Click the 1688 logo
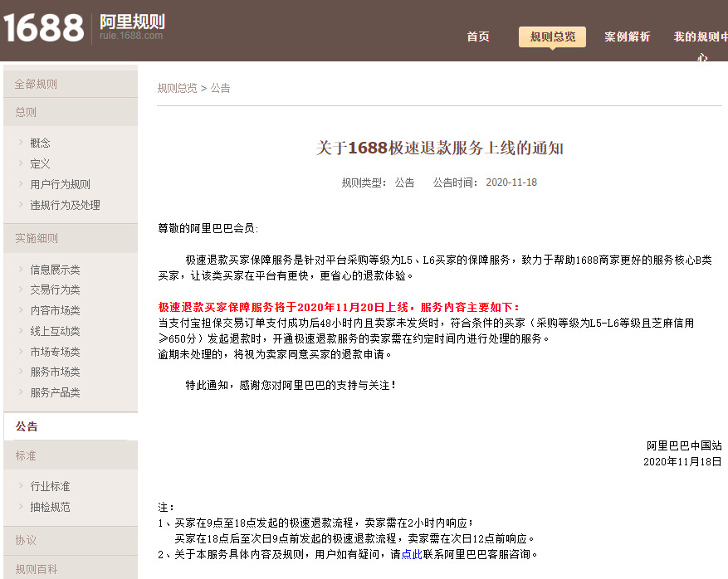The image size is (728, 579). [x=44, y=28]
